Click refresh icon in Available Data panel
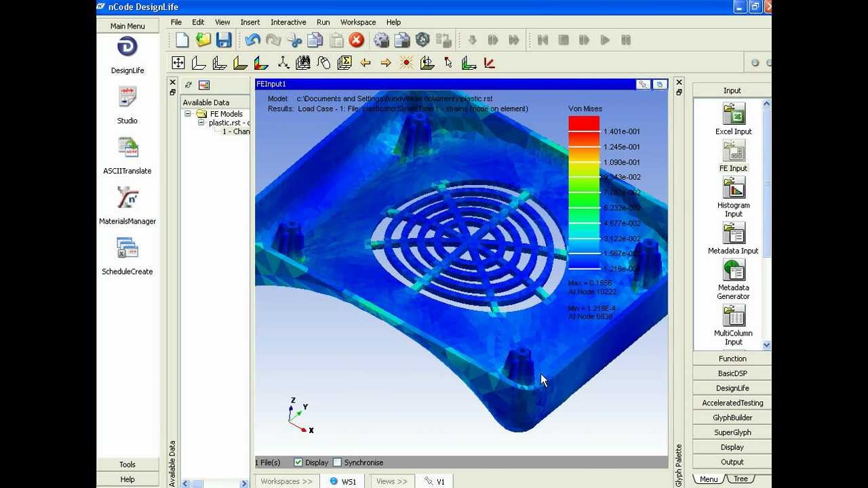Screen dimensions: 868x488 tap(189, 85)
